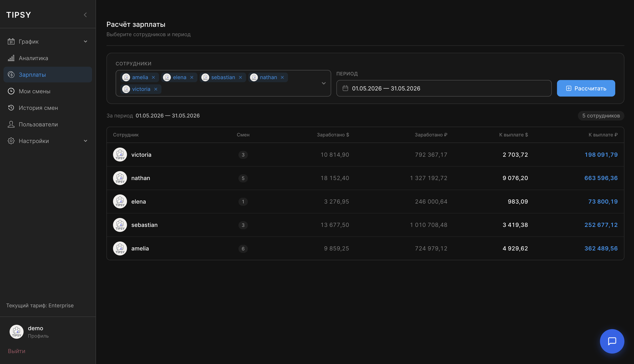Click amelia's payout 362 489,56

point(601,248)
